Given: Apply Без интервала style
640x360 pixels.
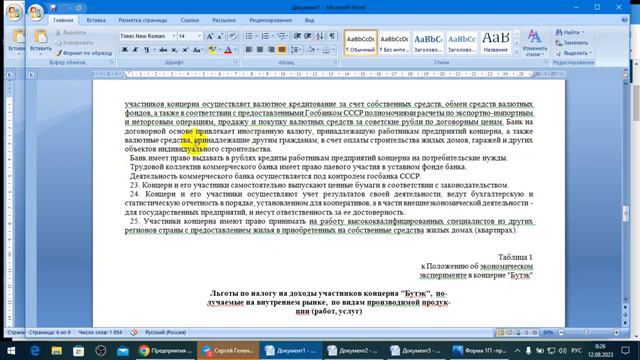Looking at the screenshot, I should 394,42.
